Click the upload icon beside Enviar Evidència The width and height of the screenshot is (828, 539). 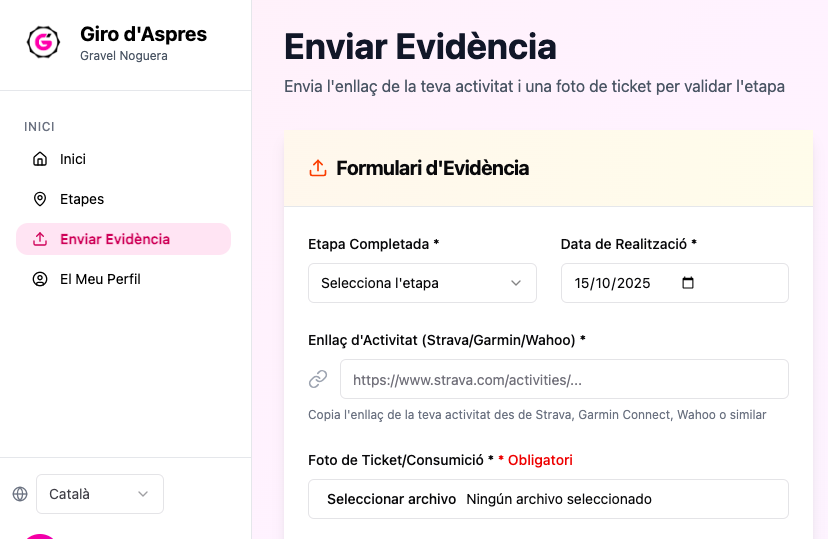coord(40,239)
